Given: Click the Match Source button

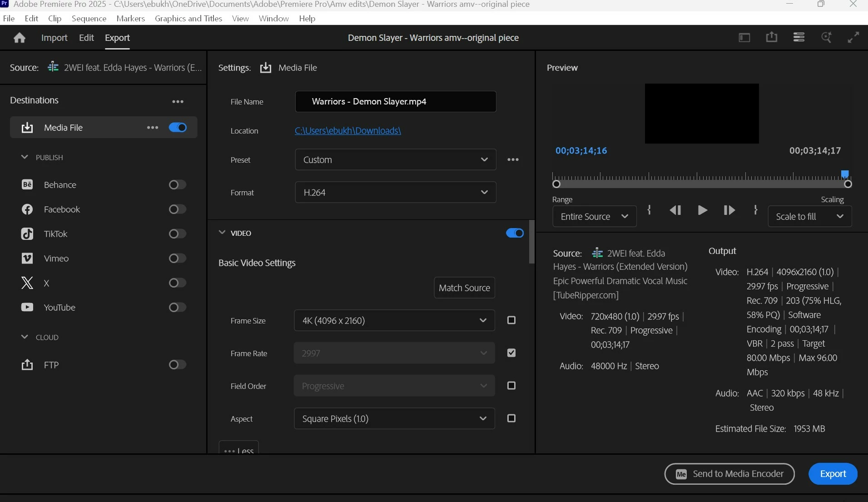Looking at the screenshot, I should click(x=464, y=288).
